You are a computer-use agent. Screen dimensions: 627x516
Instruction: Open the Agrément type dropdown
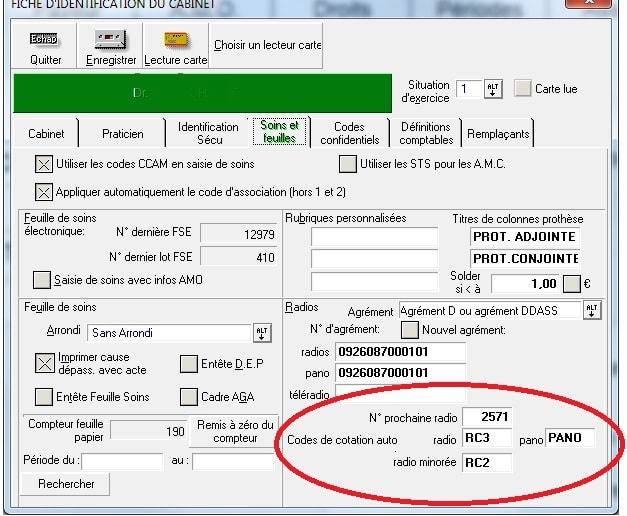[592, 310]
